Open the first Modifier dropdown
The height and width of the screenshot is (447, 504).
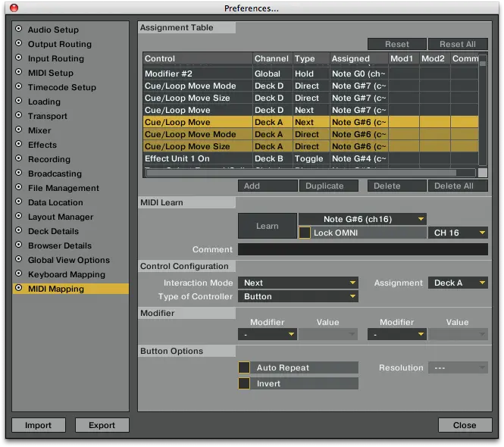[x=267, y=334]
